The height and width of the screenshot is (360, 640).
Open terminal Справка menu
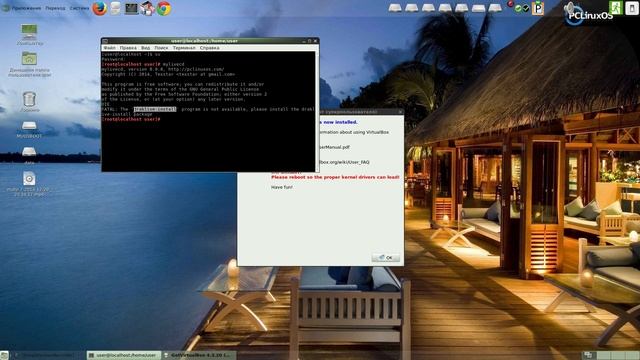click(209, 48)
